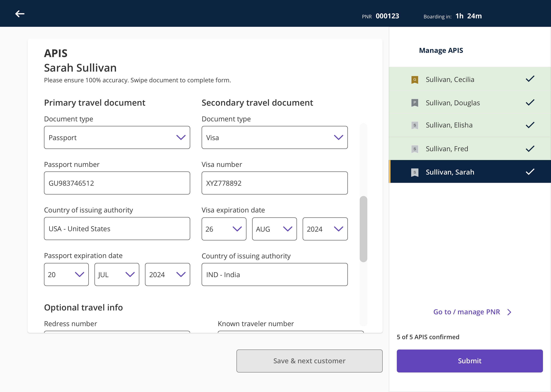Select passenger Sullivan, Elisha in Manage APIS

coord(470,125)
